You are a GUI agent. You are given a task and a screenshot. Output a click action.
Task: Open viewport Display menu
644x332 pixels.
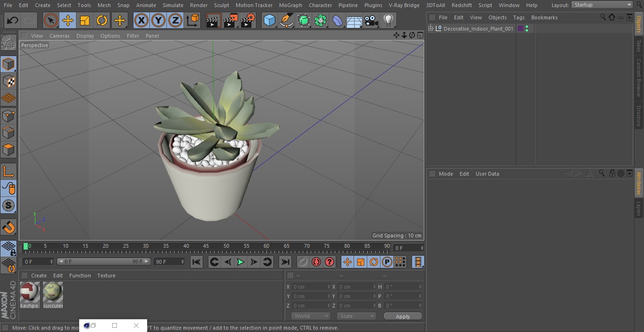tap(85, 36)
